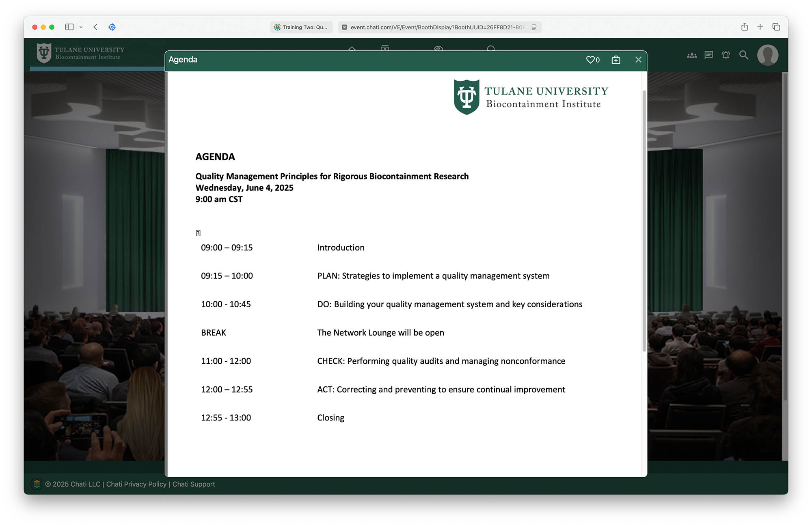Open the user profile avatar
The height and width of the screenshot is (526, 812).
767,55
